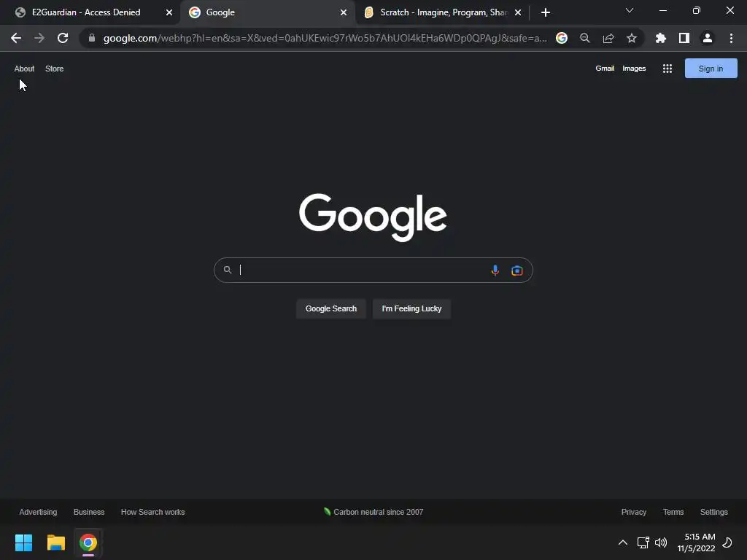Open the Google Store link
Image resolution: width=747 pixels, height=560 pixels.
coord(54,69)
